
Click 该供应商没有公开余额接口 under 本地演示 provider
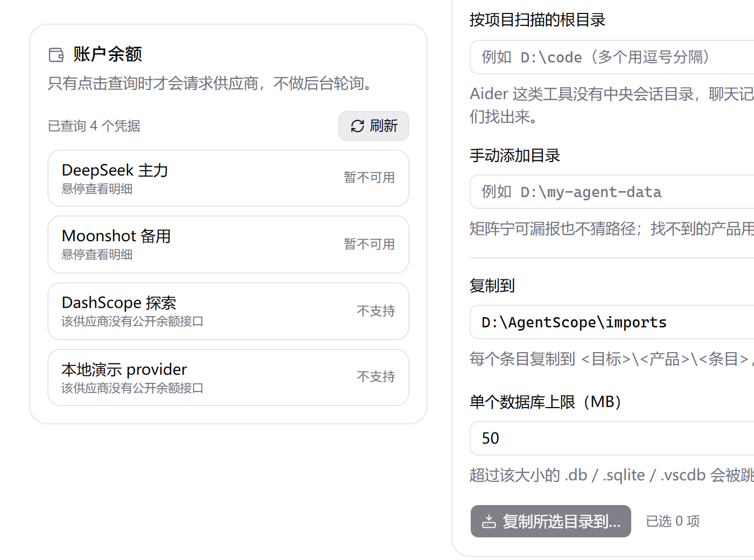point(132,388)
